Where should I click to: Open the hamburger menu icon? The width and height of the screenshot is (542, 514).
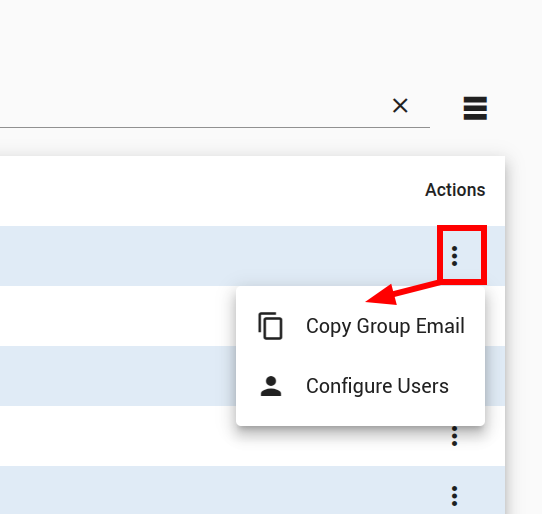pyautogui.click(x=475, y=108)
